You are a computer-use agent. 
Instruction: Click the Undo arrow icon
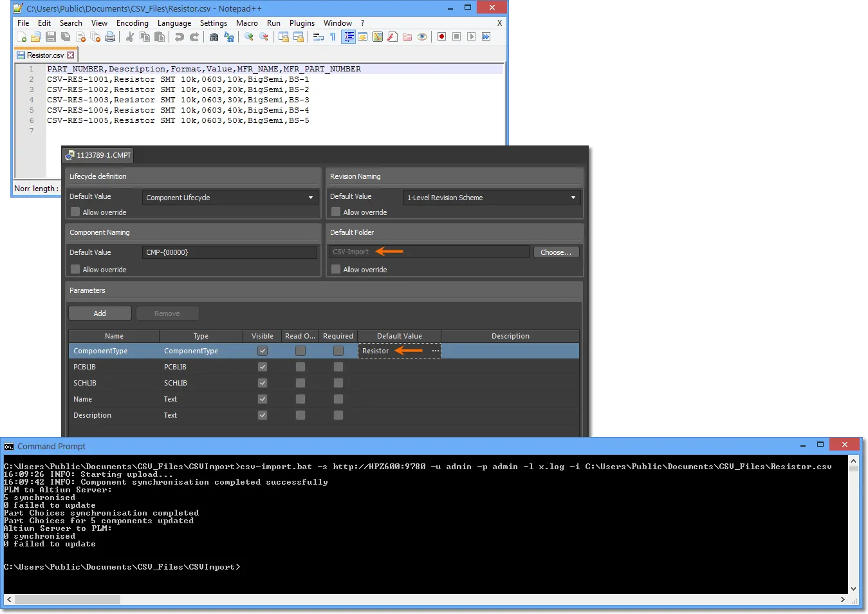click(x=179, y=37)
